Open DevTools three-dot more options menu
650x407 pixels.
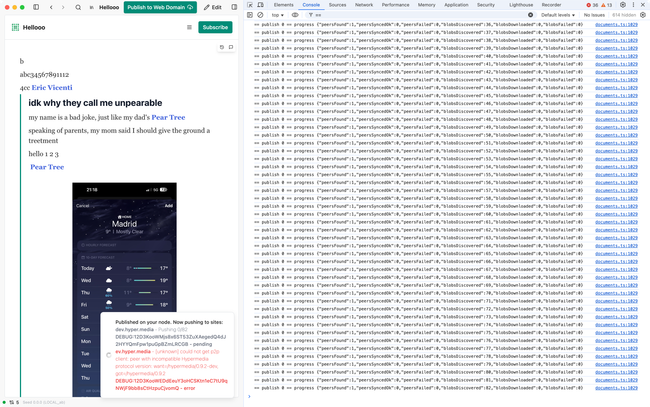coord(634,5)
